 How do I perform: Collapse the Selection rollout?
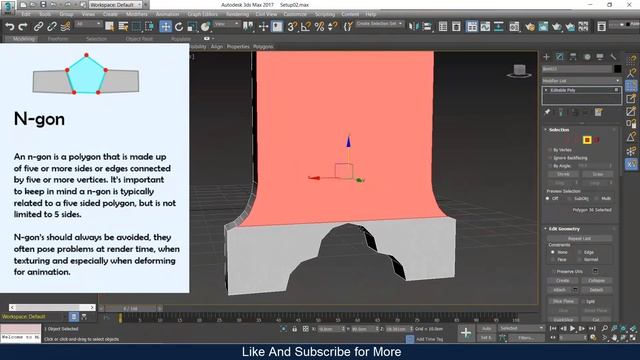click(x=559, y=129)
